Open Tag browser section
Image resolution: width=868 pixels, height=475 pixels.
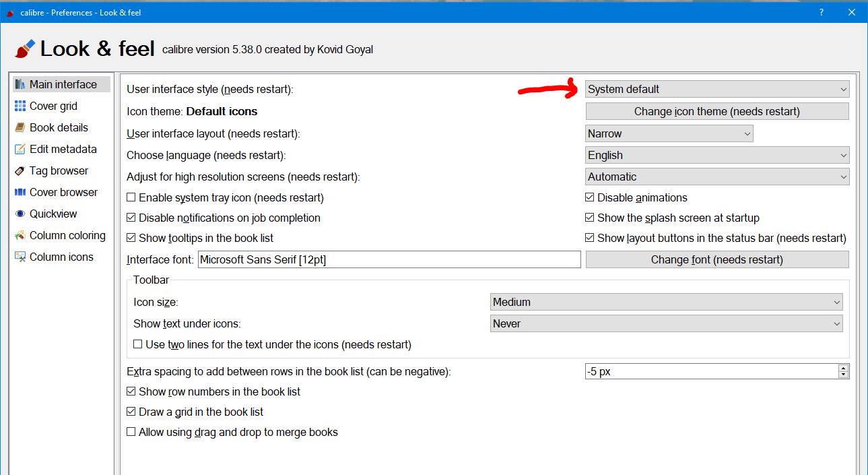[x=61, y=170]
